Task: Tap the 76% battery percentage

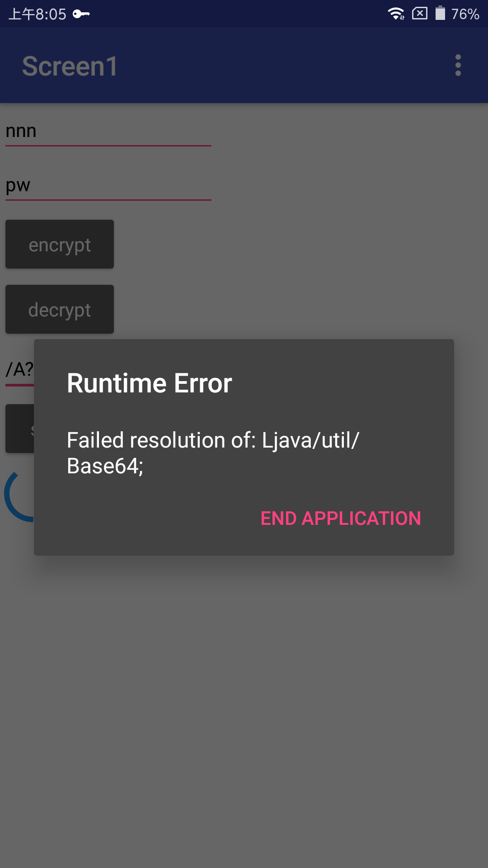Action: [465, 14]
